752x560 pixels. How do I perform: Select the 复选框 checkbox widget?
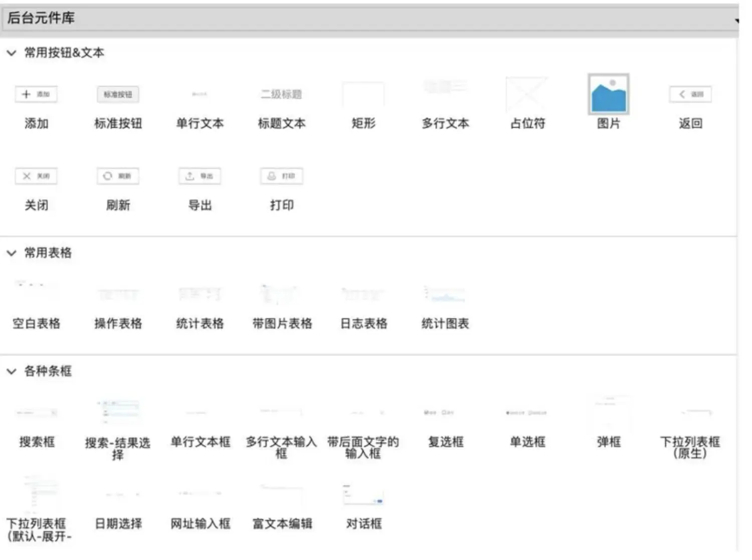pos(445,414)
